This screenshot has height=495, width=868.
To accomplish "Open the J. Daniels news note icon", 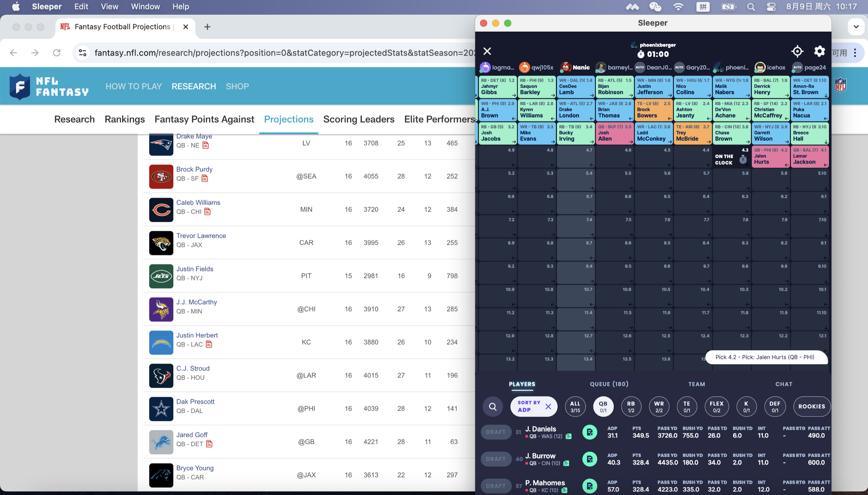I will [568, 436].
